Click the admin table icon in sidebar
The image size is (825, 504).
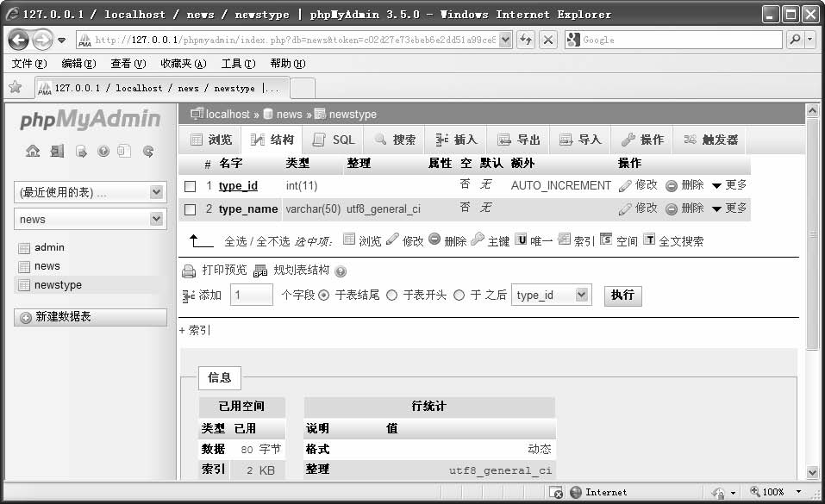pyautogui.click(x=24, y=248)
